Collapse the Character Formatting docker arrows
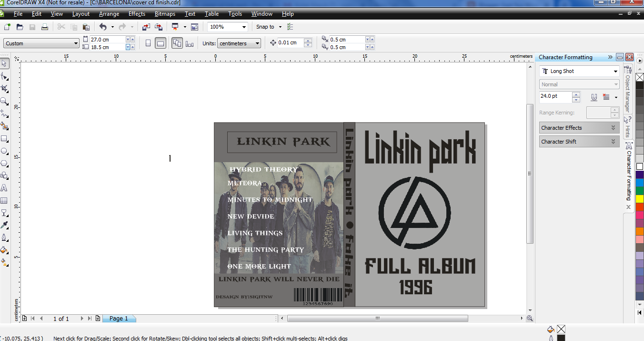The height and width of the screenshot is (341, 644). (610, 57)
